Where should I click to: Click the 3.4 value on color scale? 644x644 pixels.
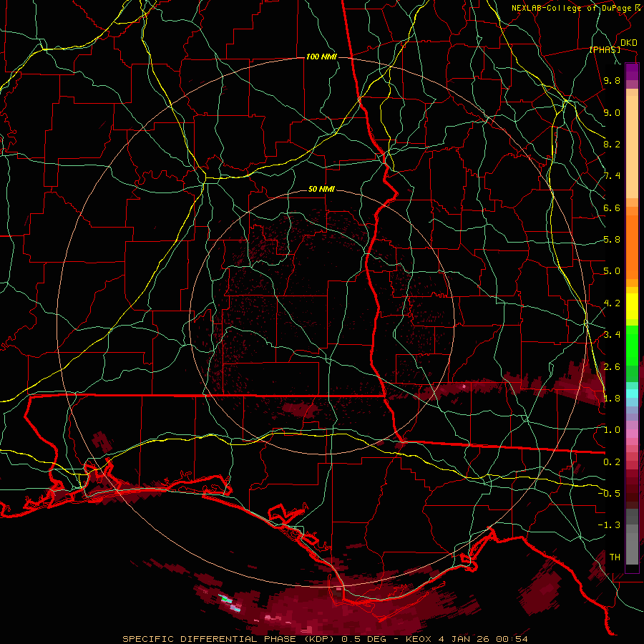[x=612, y=335]
